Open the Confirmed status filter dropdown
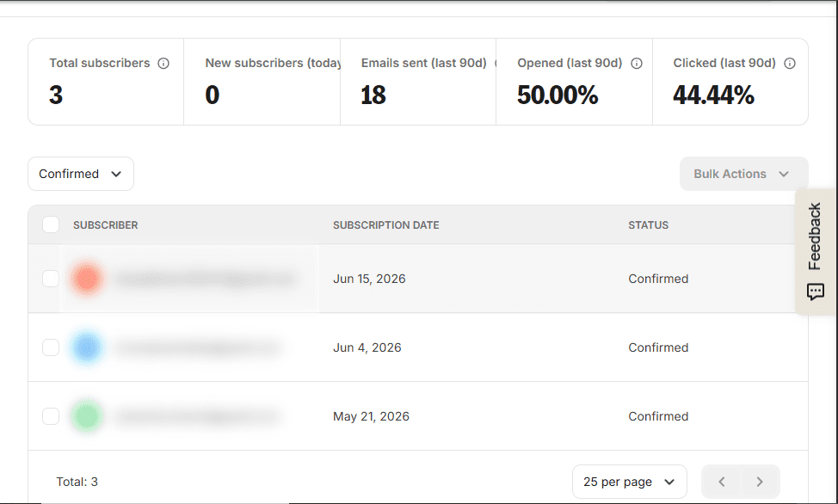Image resolution: width=838 pixels, height=504 pixels. click(81, 174)
